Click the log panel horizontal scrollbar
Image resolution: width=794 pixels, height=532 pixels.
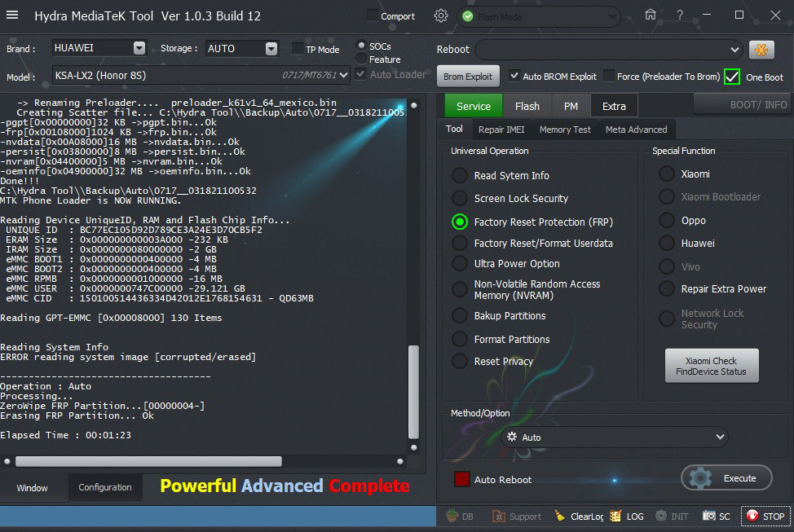pos(163,461)
